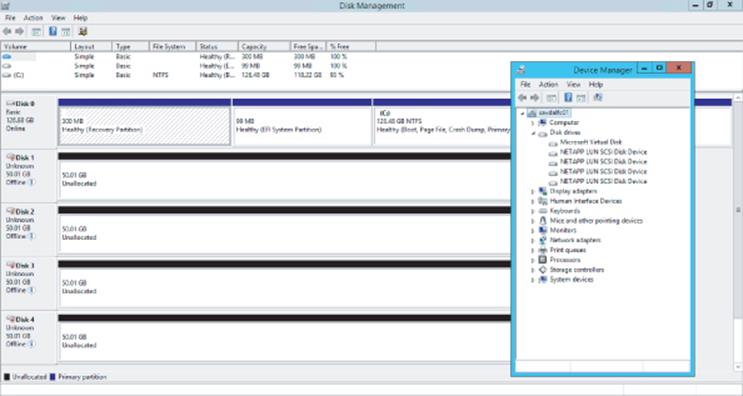Expand the System devices node
This screenshot has width=743, height=396.
tap(533, 280)
